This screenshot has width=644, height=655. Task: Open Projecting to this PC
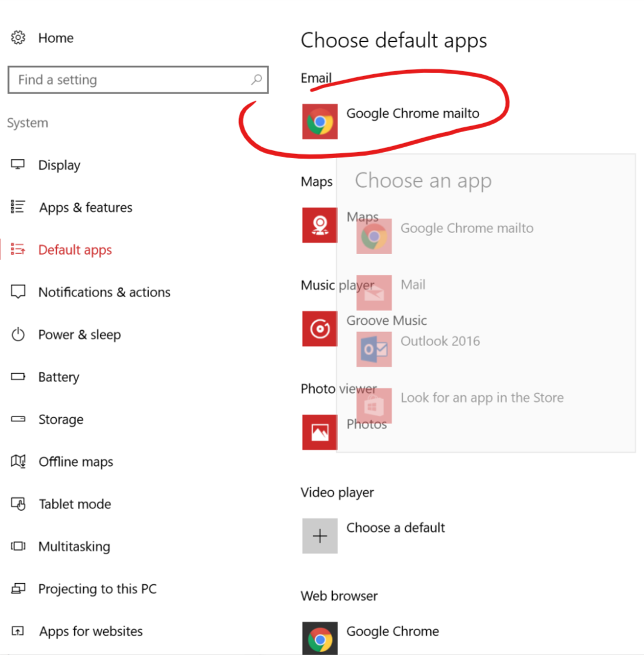(x=97, y=589)
